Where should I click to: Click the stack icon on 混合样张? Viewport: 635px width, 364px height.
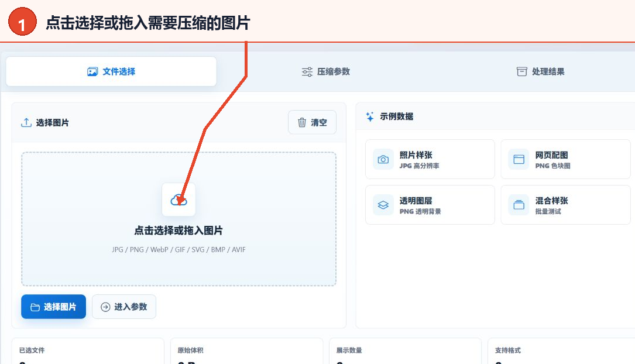tap(519, 205)
